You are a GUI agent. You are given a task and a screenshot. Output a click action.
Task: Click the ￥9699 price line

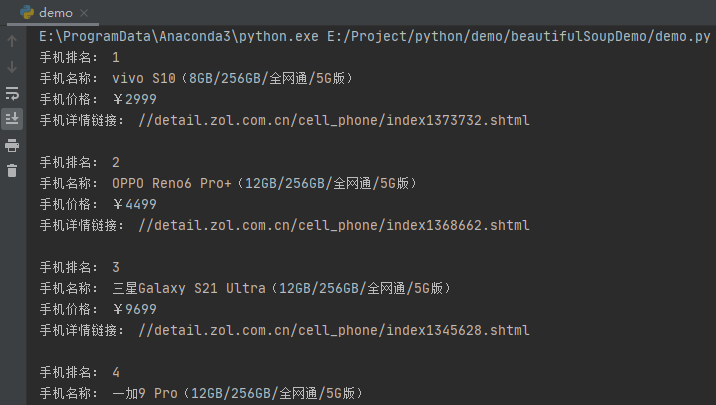(x=135, y=309)
